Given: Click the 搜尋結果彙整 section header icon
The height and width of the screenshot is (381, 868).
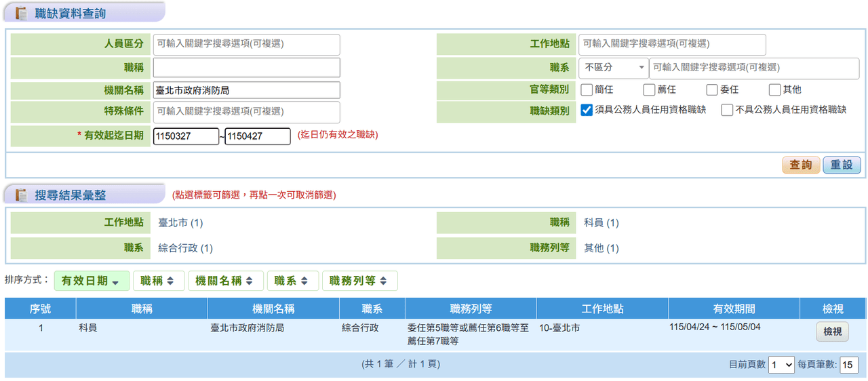Looking at the screenshot, I should click(x=21, y=195).
